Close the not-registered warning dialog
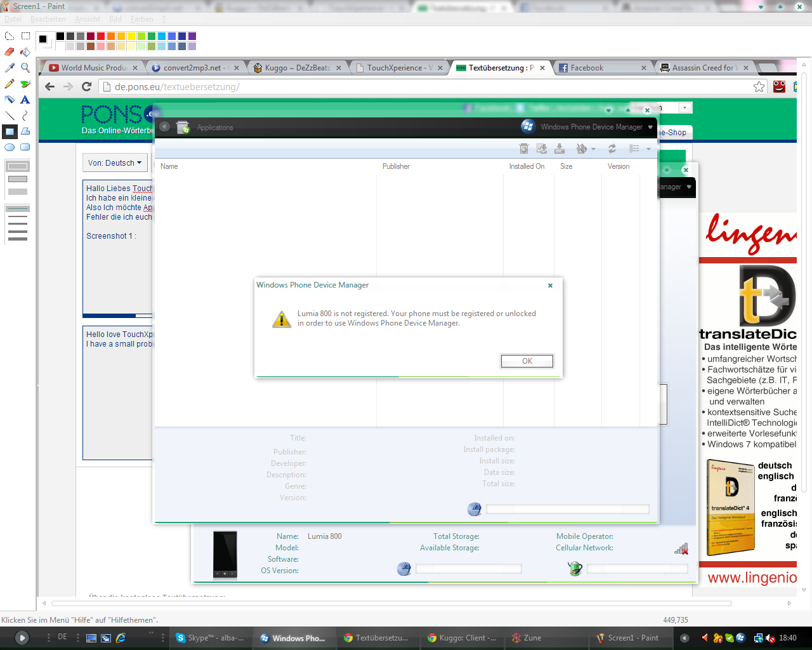The image size is (812, 650). click(550, 286)
